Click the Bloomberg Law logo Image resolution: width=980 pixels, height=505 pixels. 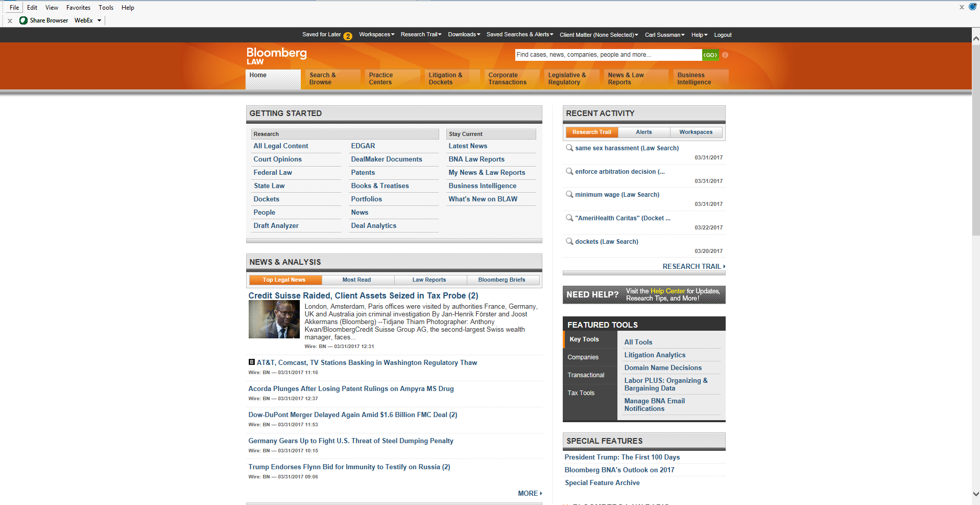pyautogui.click(x=276, y=56)
